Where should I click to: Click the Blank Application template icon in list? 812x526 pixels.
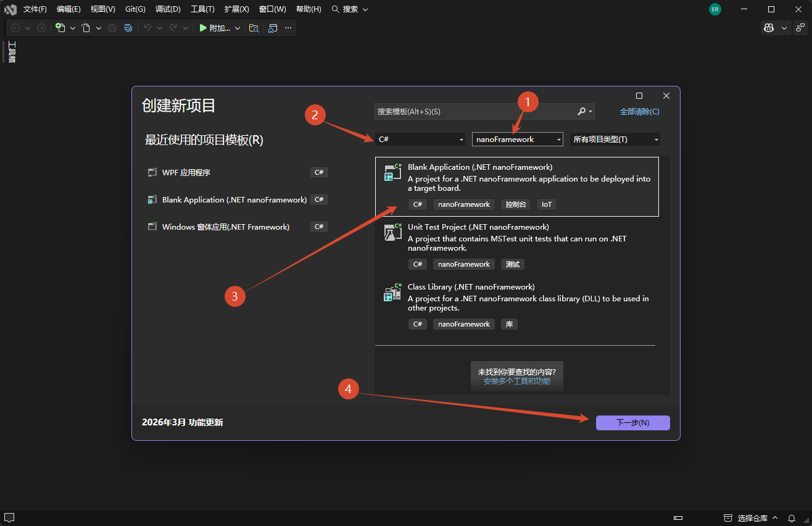click(x=393, y=172)
